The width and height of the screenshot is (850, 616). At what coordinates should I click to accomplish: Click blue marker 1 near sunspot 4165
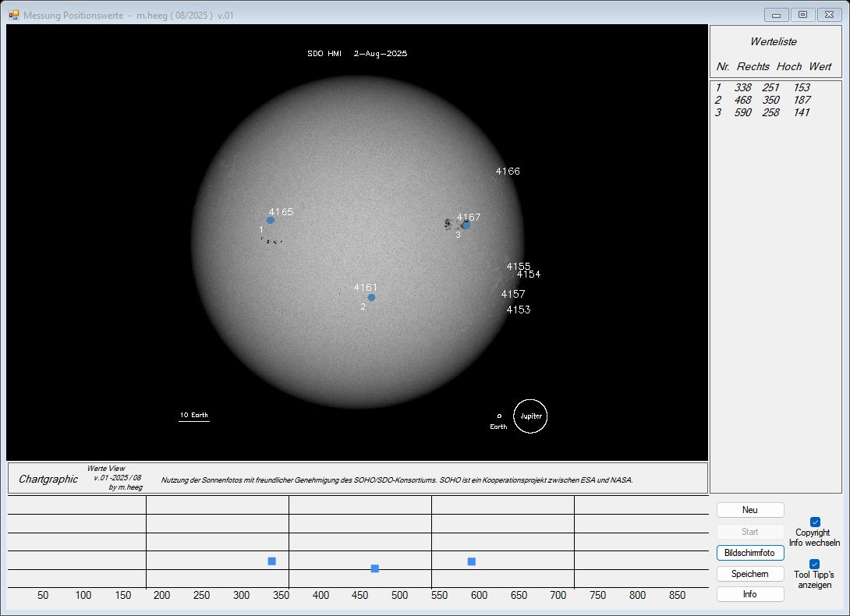click(271, 221)
